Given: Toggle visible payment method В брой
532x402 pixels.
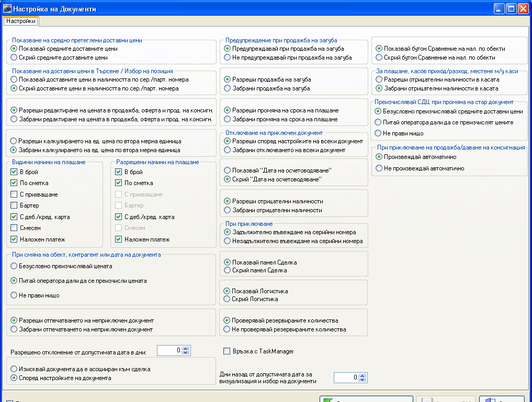Looking at the screenshot, I should [x=14, y=172].
